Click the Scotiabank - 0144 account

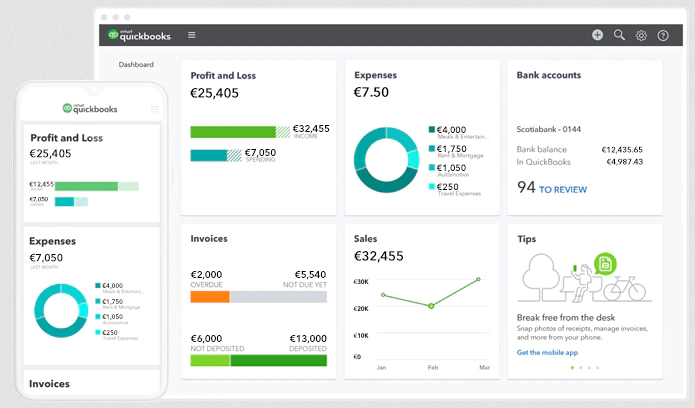pos(551,129)
